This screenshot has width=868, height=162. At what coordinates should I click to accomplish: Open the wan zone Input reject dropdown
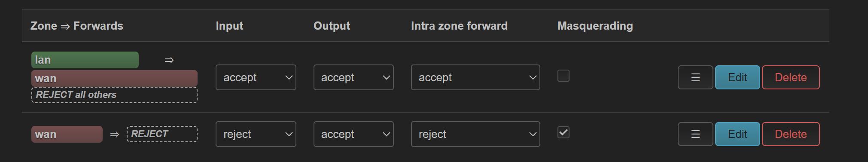256,134
